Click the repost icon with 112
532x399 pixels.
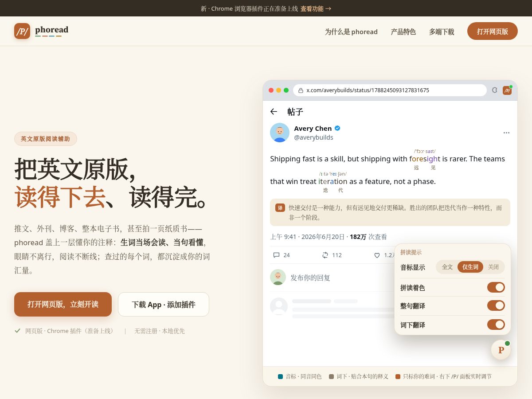pyautogui.click(x=325, y=255)
